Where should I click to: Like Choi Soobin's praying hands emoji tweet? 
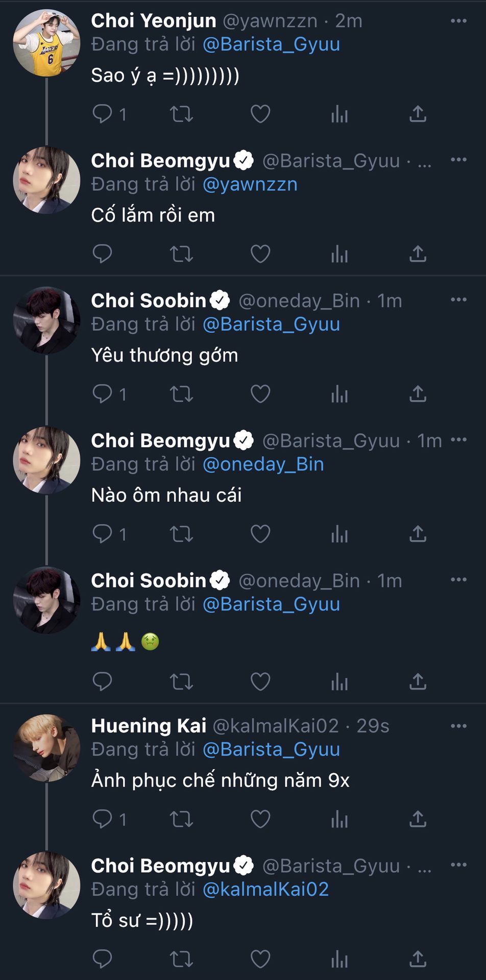[x=260, y=681]
